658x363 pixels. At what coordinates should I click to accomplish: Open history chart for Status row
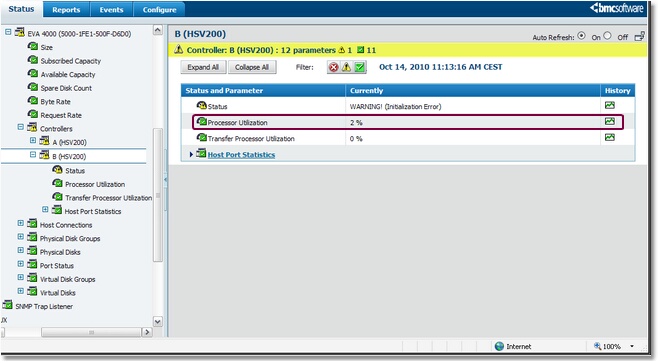click(610, 105)
